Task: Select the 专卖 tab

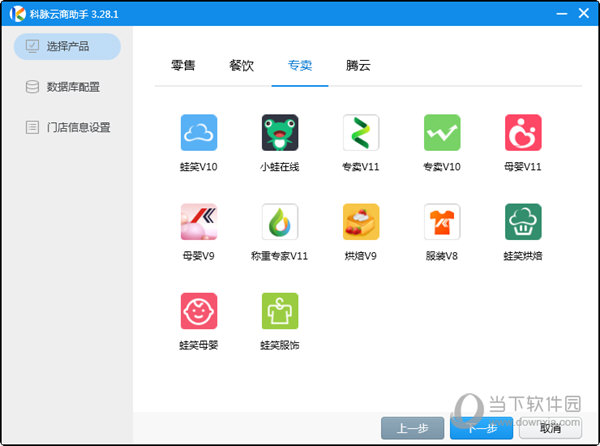Action: click(x=300, y=65)
